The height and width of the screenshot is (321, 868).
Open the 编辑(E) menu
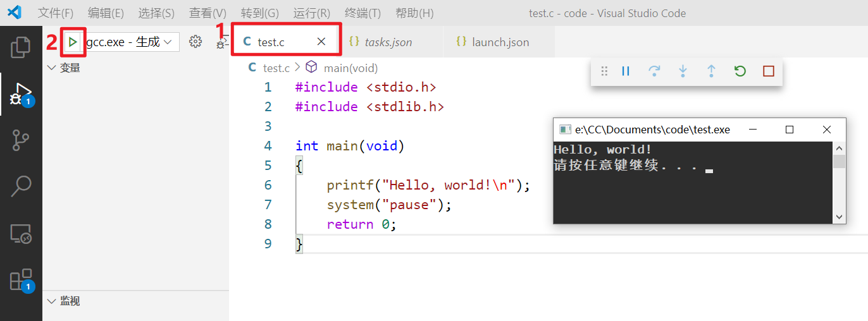point(106,13)
